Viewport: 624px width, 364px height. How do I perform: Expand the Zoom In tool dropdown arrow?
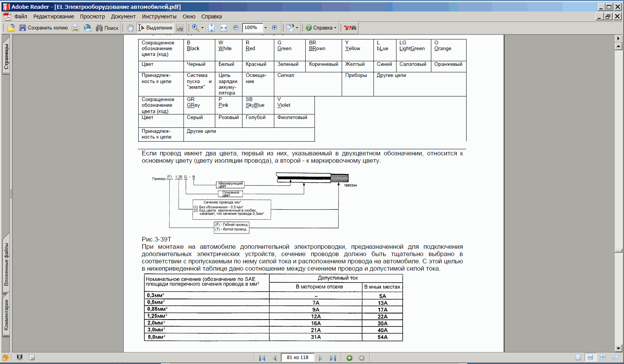[x=202, y=28]
